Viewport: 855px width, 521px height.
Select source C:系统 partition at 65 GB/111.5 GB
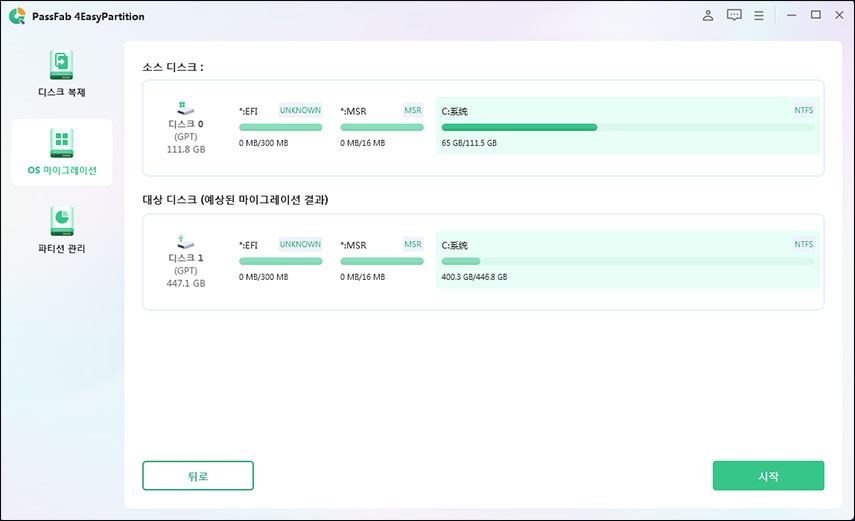click(x=628, y=126)
